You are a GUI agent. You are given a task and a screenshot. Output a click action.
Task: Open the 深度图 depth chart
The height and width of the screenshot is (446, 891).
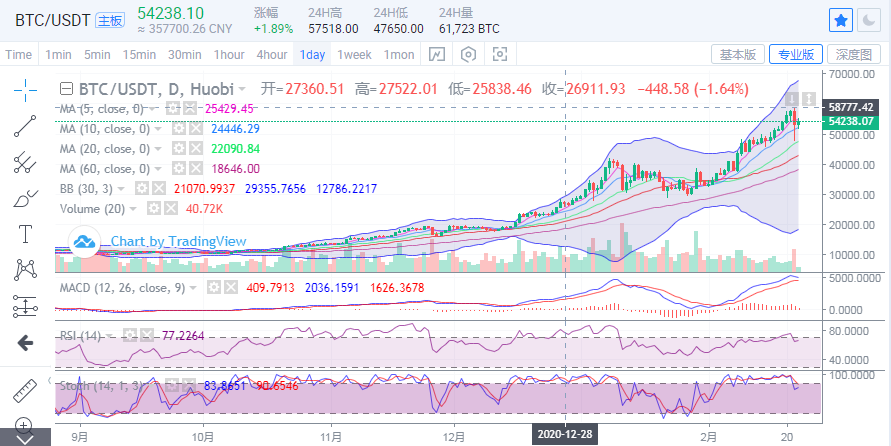pyautogui.click(x=855, y=54)
